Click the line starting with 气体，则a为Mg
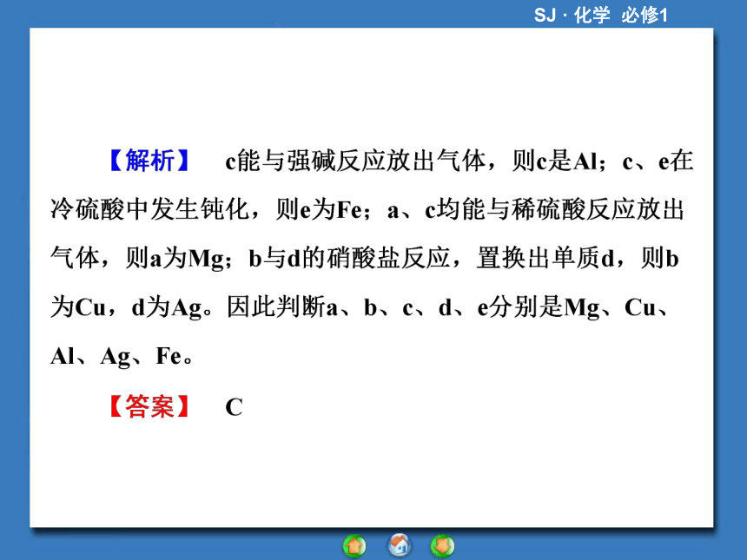Viewport: 747px width, 560px height. (x=365, y=259)
